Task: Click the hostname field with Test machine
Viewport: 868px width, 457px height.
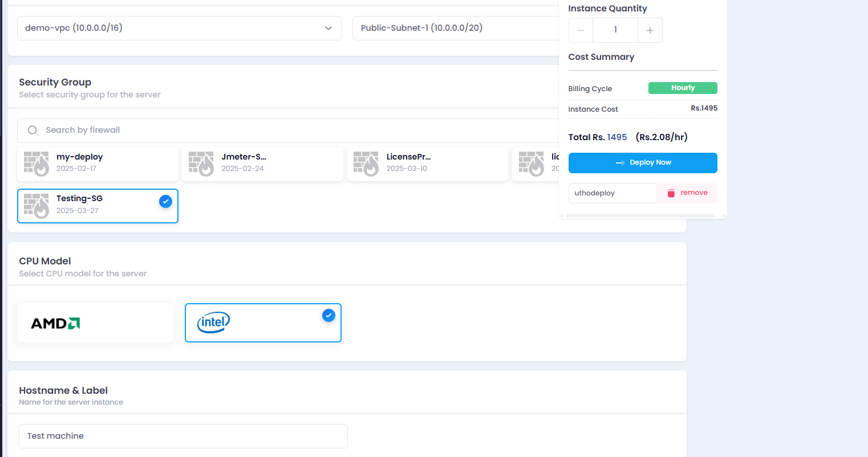Action: pyautogui.click(x=183, y=436)
